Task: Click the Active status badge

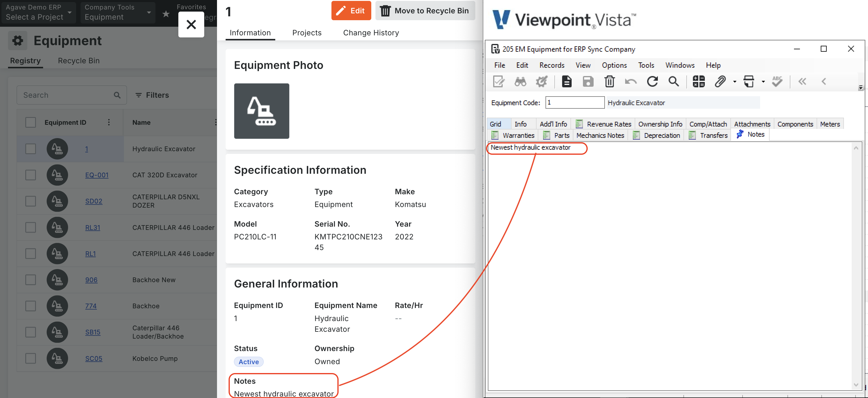Action: [x=249, y=362]
